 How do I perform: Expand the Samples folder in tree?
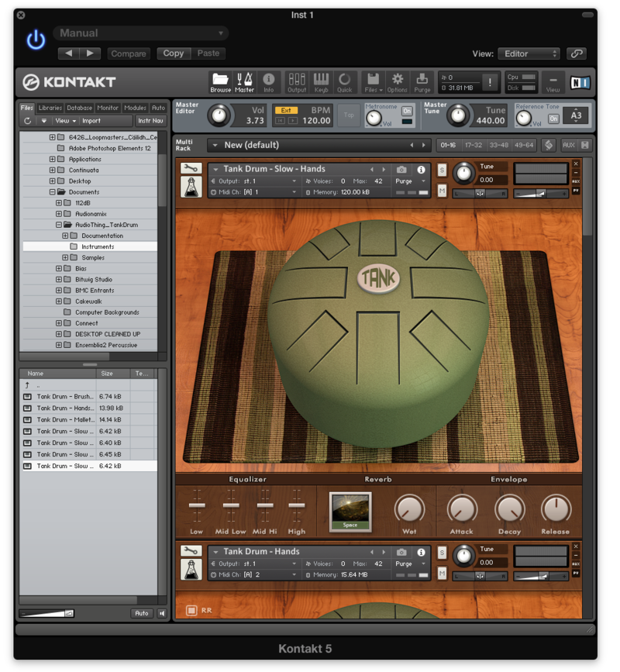[x=66, y=257]
